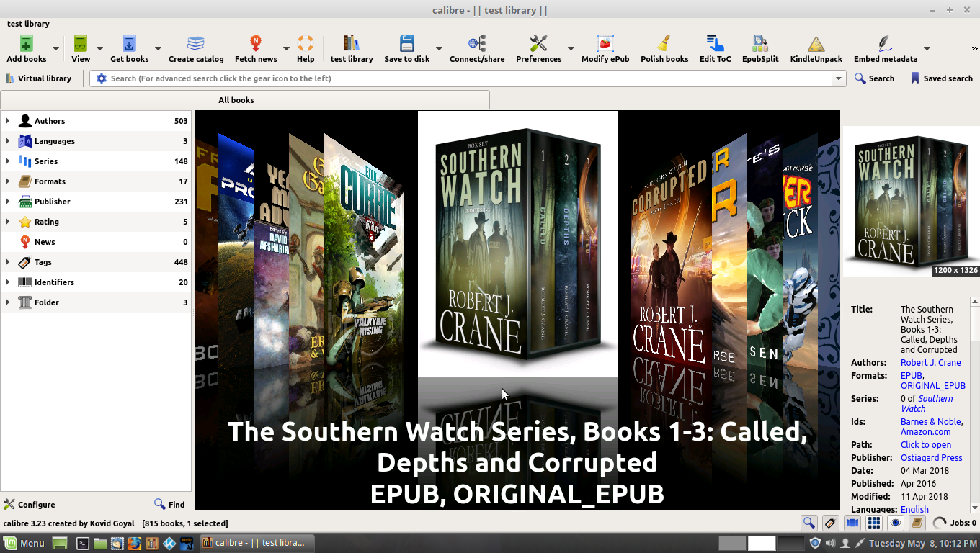Open Thunderbird mail from the taskbar
980x553 pixels.
click(117, 543)
